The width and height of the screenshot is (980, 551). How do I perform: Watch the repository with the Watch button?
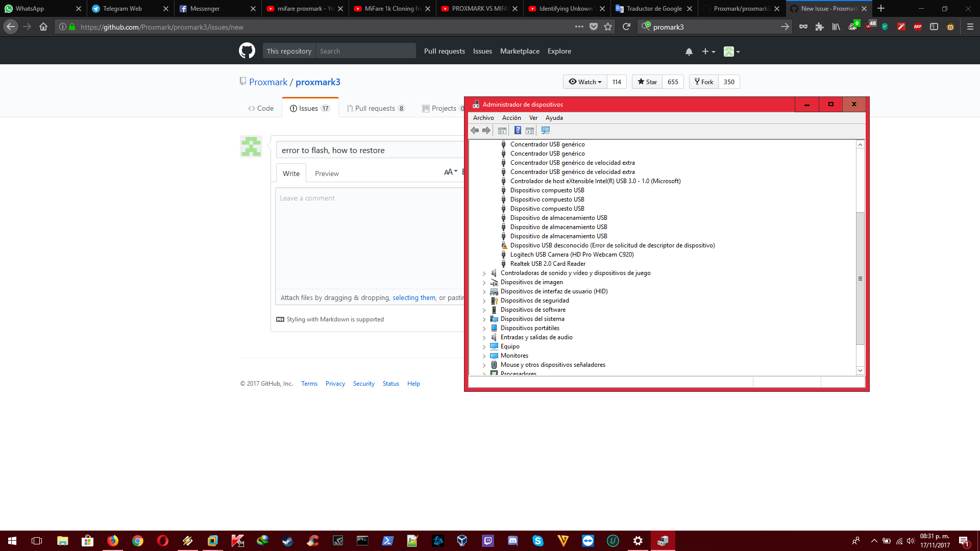tap(584, 82)
